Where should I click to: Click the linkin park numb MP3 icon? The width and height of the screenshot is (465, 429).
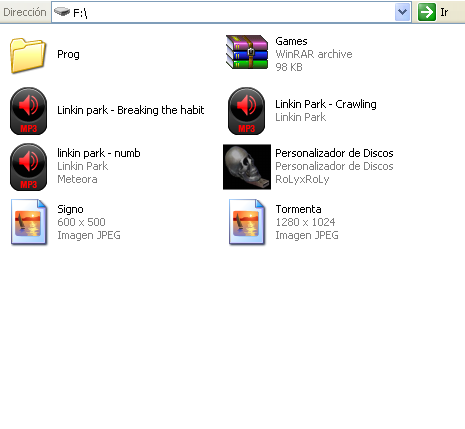click(28, 167)
